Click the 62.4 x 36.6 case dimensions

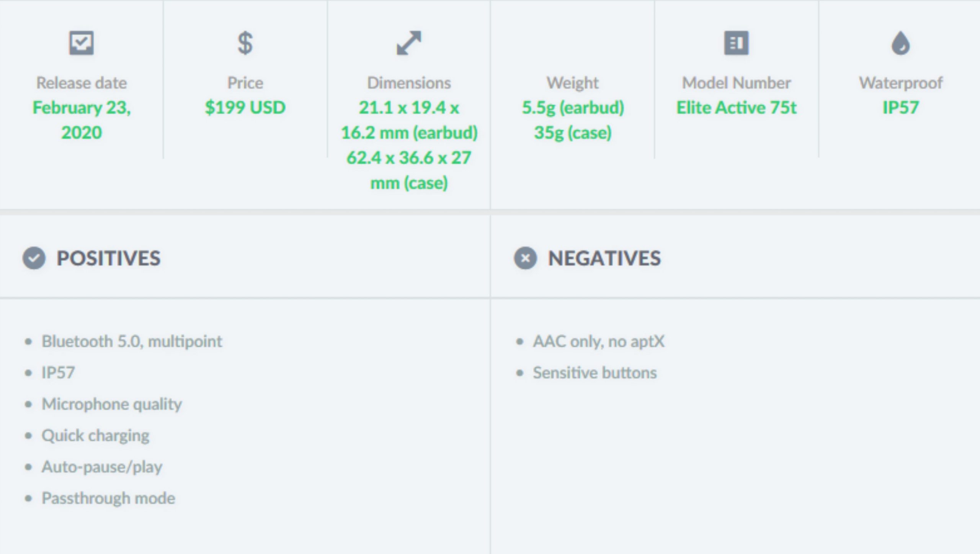click(409, 170)
